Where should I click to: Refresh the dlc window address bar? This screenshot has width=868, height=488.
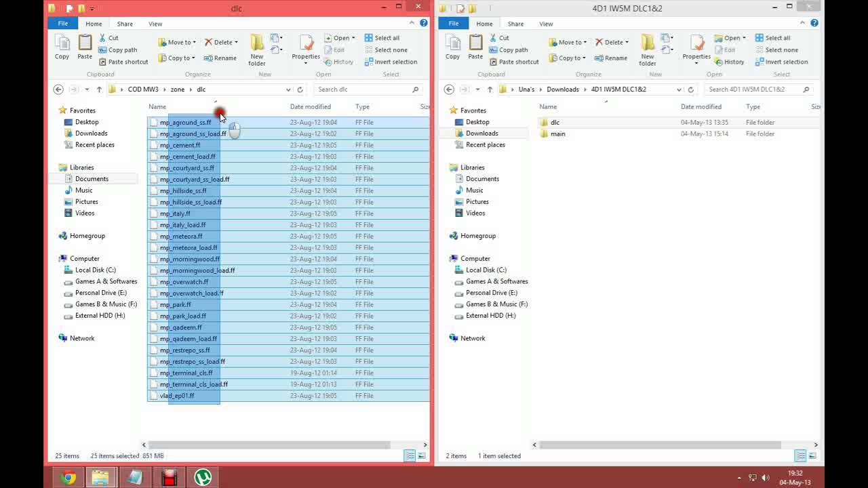point(300,89)
